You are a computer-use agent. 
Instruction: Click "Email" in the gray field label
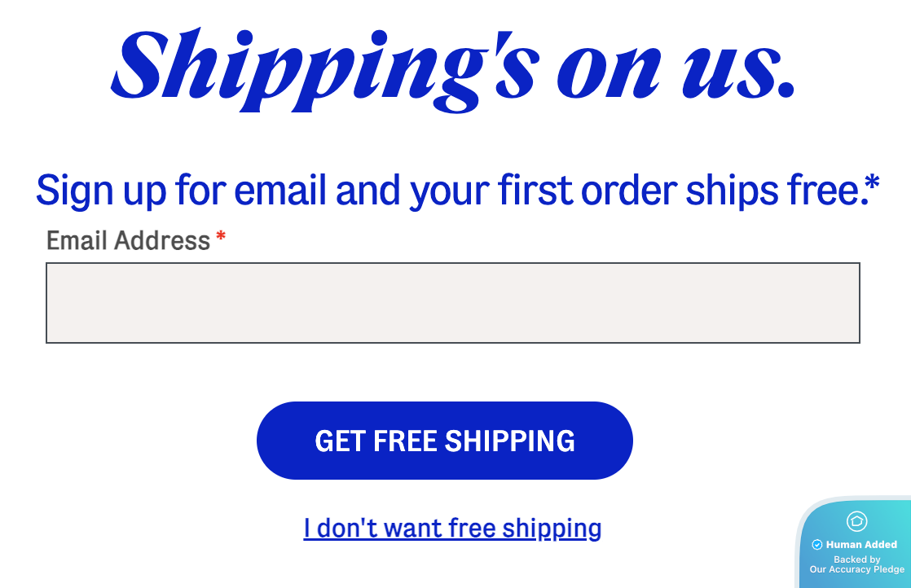[77, 241]
